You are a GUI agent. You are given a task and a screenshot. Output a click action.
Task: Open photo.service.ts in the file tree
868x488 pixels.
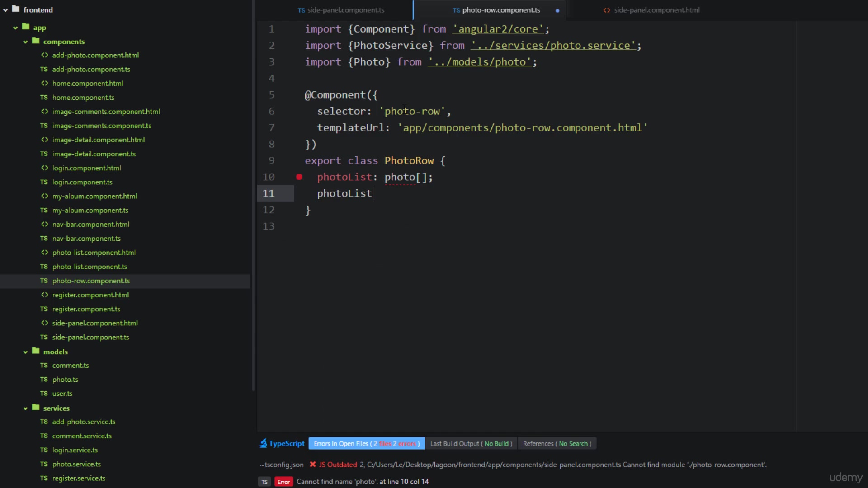(x=76, y=464)
